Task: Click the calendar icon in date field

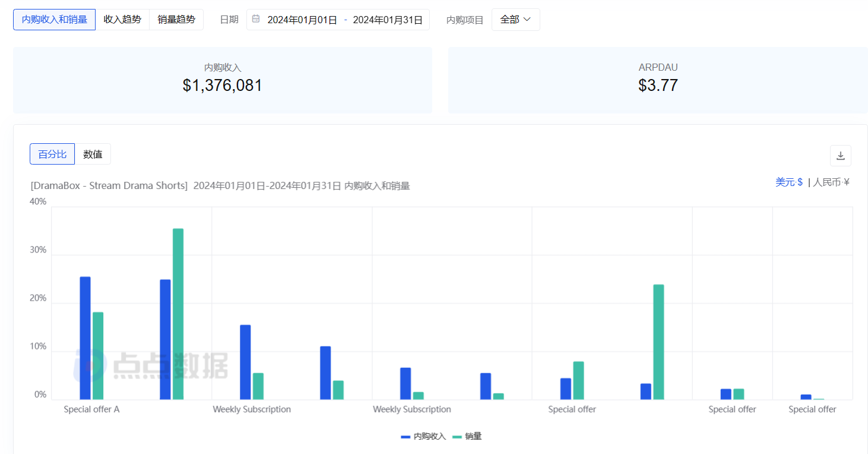Action: pos(256,19)
